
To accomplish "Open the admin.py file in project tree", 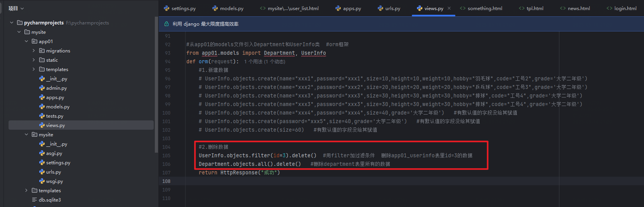I will click(x=56, y=88).
